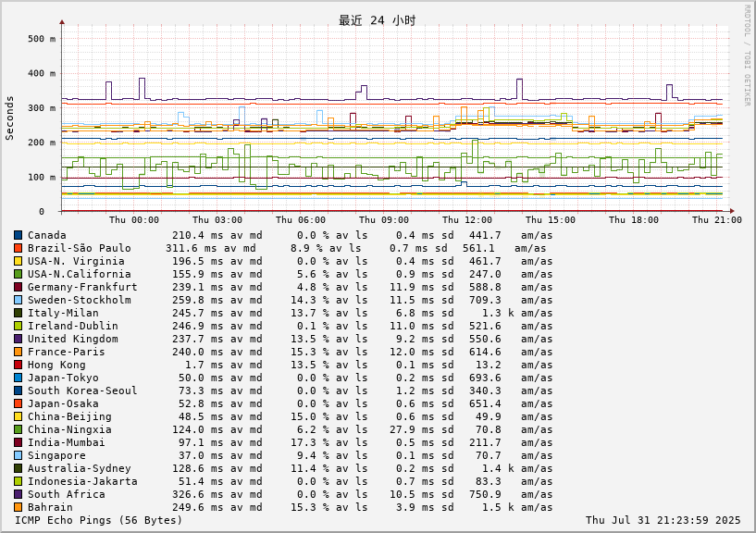756x533 pixels.
Task: Pick the China-Ningxia legend swatch
Action: point(19,429)
